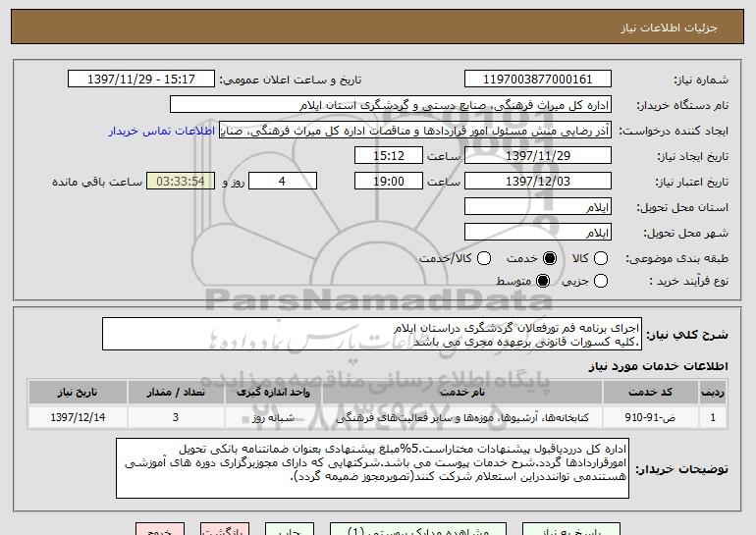Click the شرح کلی نیاز description box
The height and width of the screenshot is (535, 756).
pos(372,334)
